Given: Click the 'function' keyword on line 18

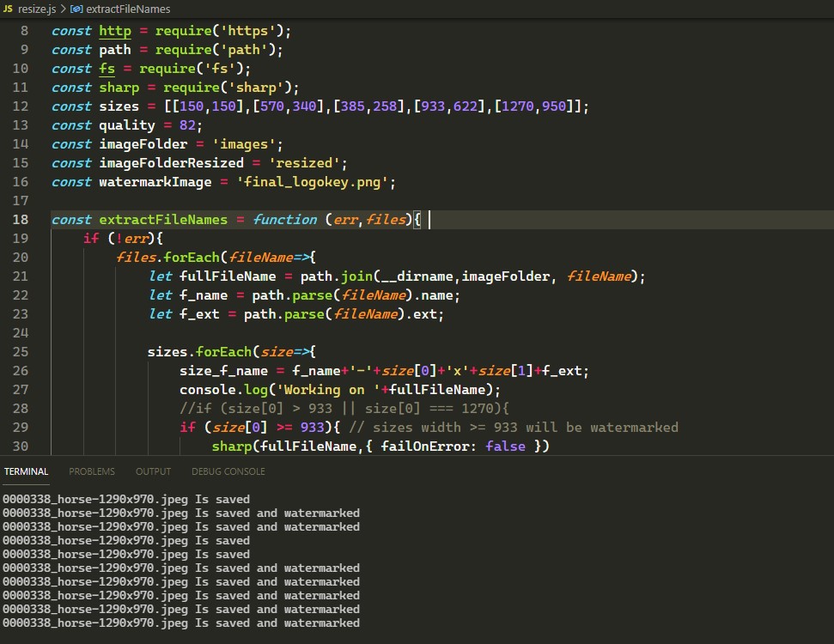Looking at the screenshot, I should tap(284, 220).
